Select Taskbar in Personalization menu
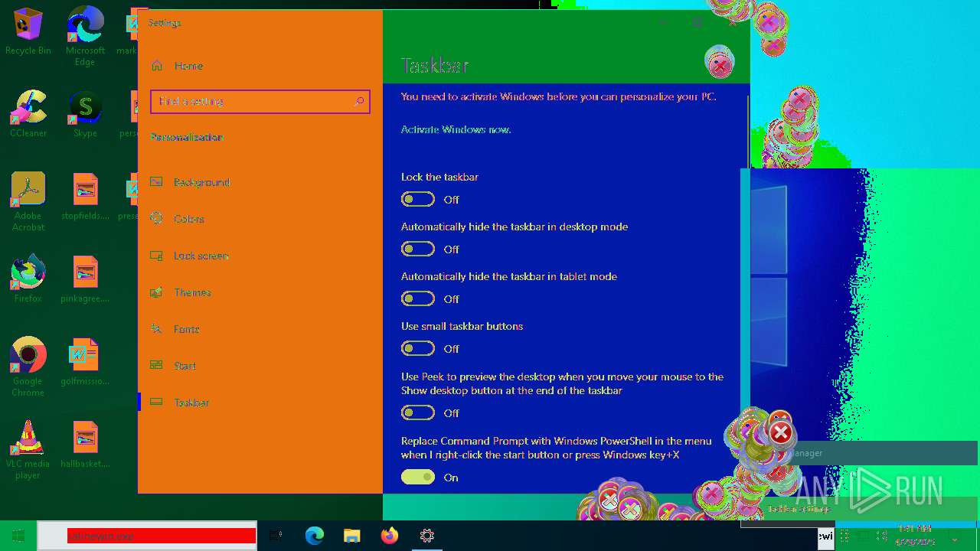980x551 pixels. (260, 403)
